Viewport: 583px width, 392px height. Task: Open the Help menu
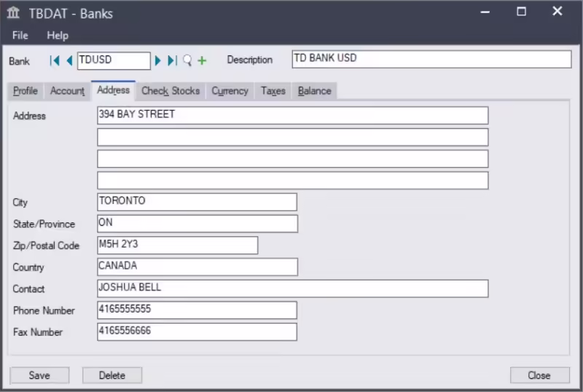(x=58, y=35)
